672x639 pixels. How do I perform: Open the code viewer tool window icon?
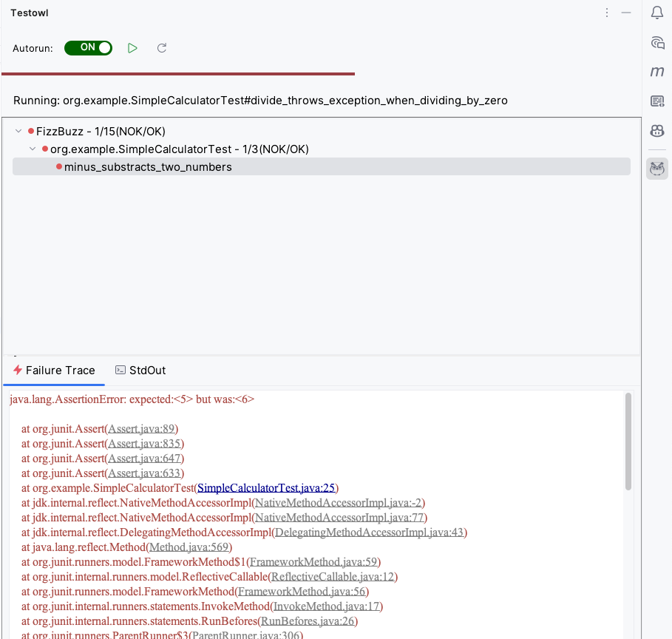pyautogui.click(x=657, y=101)
